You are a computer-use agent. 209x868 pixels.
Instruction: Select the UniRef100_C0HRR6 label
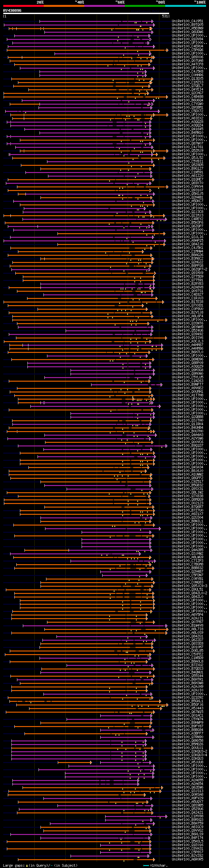[187, 75]
